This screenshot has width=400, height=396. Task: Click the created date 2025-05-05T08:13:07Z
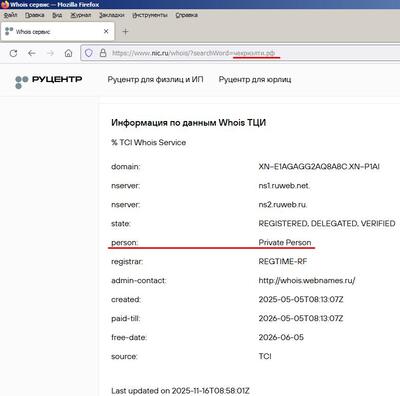(301, 299)
